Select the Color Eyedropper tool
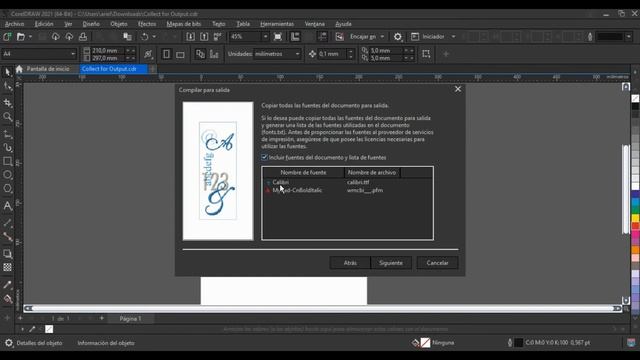The image size is (640, 360). tap(7, 285)
